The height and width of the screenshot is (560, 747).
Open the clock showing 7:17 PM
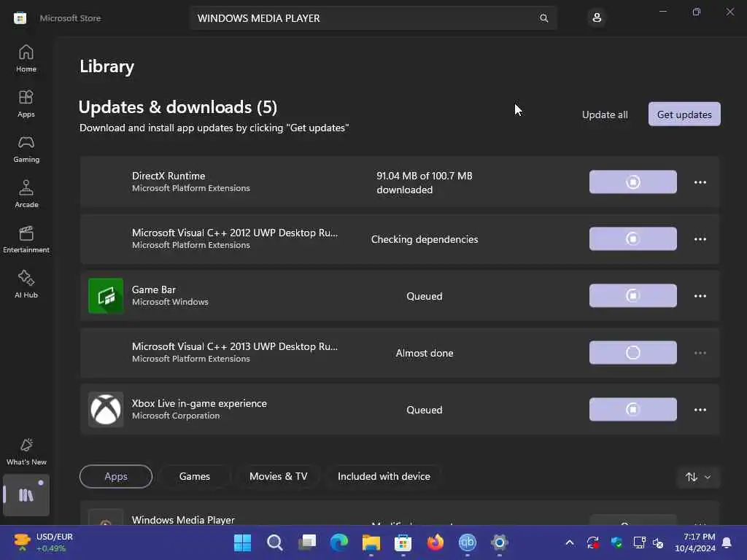coord(695,542)
